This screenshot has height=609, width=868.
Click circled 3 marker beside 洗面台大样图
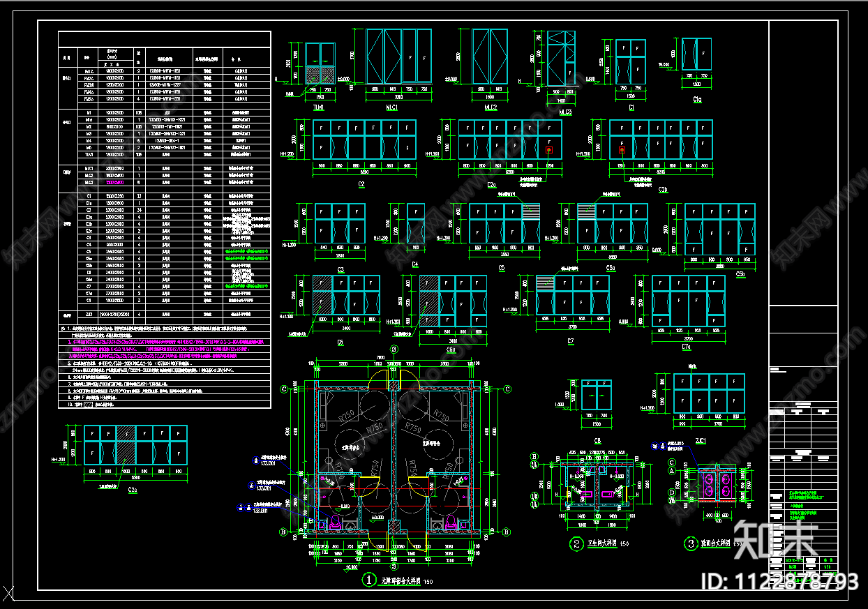(x=690, y=543)
